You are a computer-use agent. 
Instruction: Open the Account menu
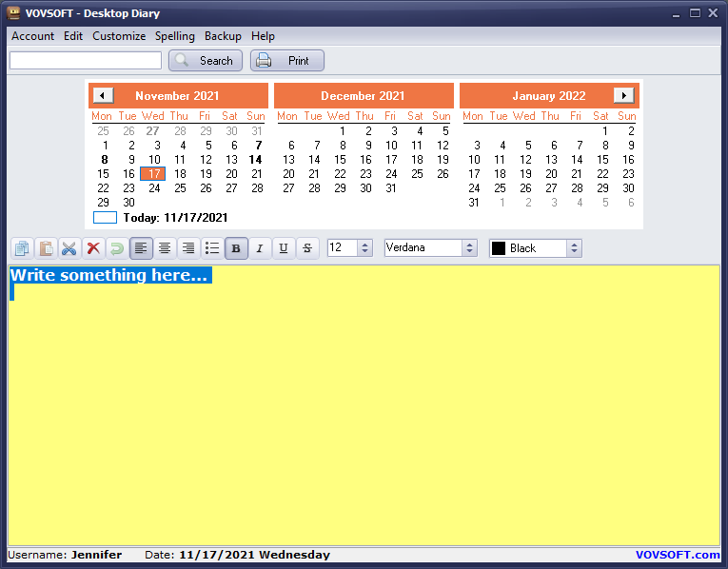32,36
